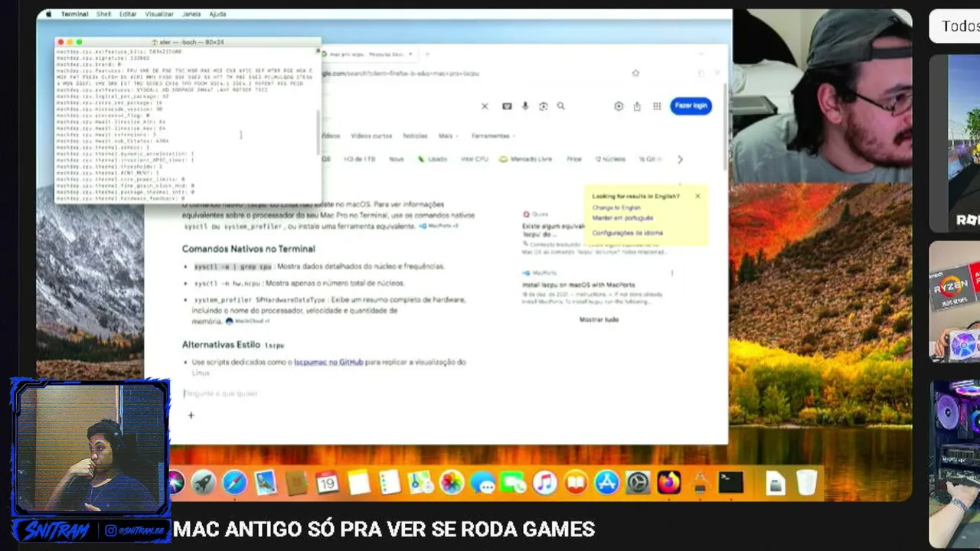Switch to Firefox in the Dock

[668, 483]
